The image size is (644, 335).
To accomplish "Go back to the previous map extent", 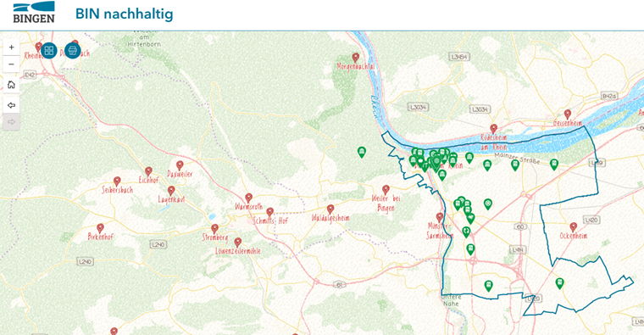I will coord(11,105).
